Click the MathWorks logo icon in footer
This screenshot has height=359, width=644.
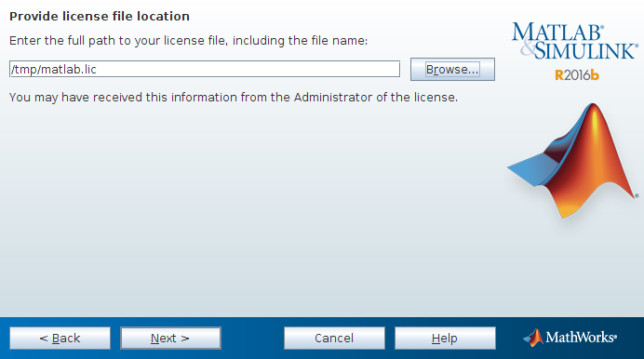click(533, 338)
